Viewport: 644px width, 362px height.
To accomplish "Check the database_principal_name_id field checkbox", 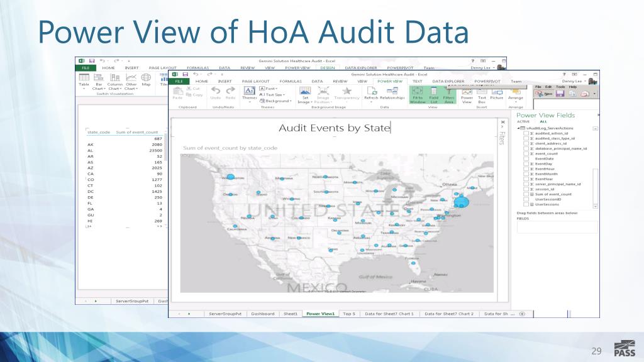I will tap(526, 148).
